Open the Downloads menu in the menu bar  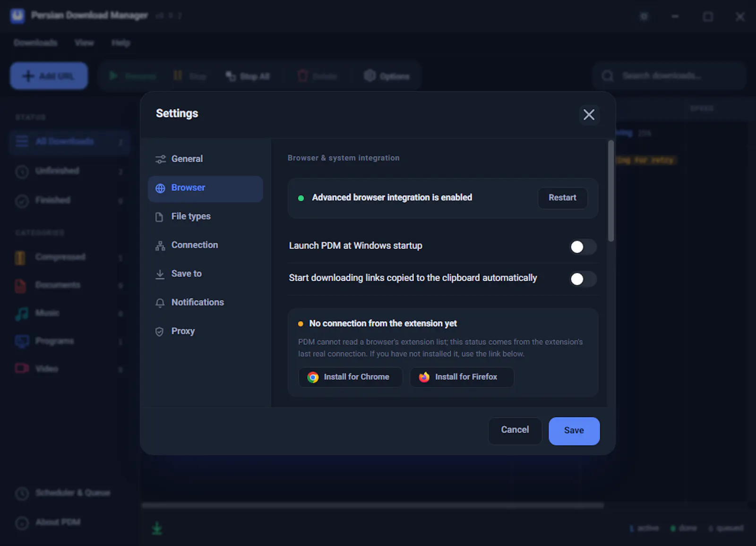[x=35, y=43]
